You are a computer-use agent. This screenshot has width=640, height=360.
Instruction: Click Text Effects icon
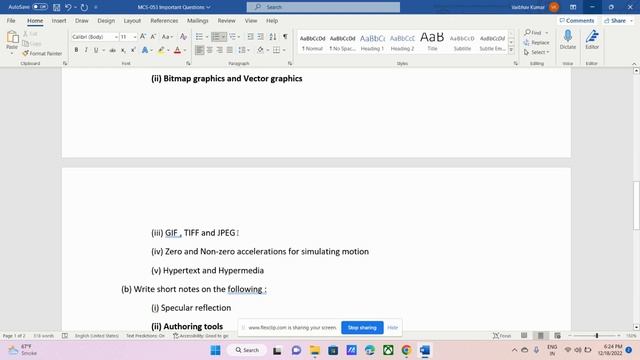point(145,50)
